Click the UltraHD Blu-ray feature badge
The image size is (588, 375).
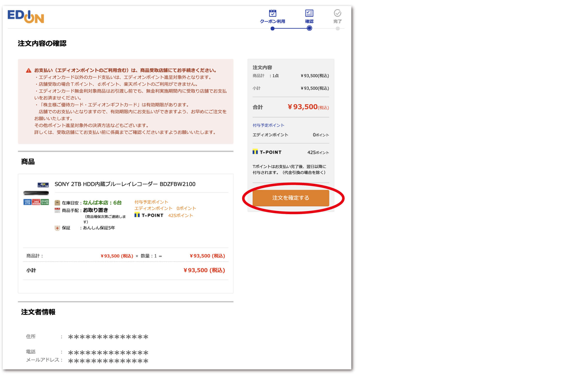(45, 202)
